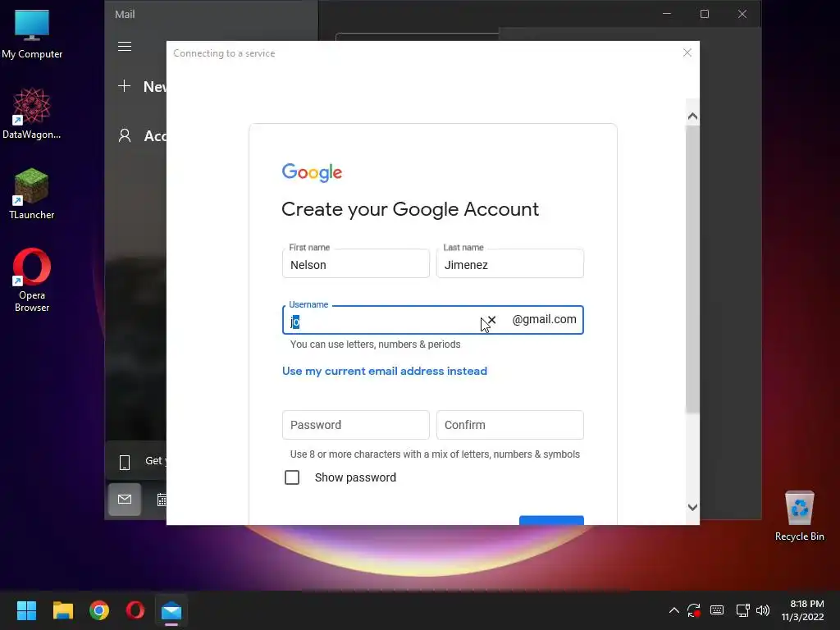Launch Chrome from the taskbar
This screenshot has width=840, height=630.
pyautogui.click(x=99, y=610)
